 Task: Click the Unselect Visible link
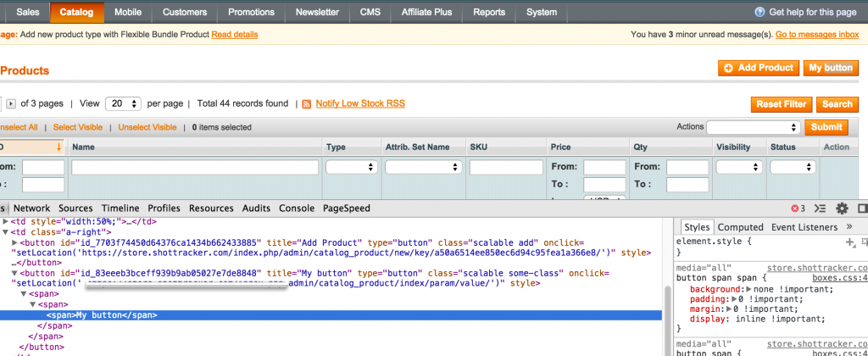click(147, 127)
